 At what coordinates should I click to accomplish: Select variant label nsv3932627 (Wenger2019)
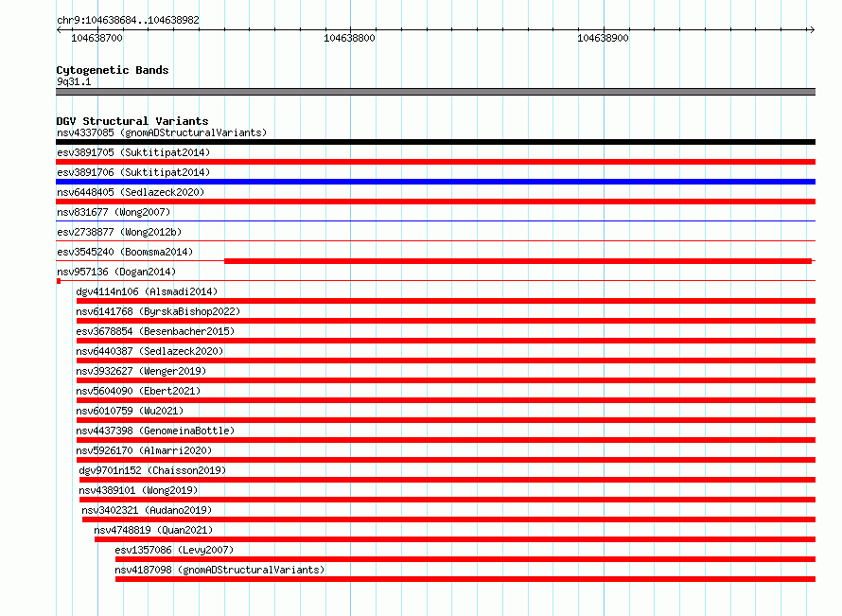141,371
